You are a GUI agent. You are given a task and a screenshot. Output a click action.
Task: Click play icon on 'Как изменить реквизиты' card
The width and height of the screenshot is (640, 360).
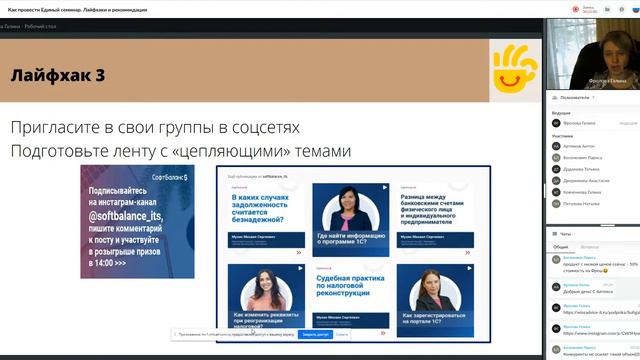300,268
